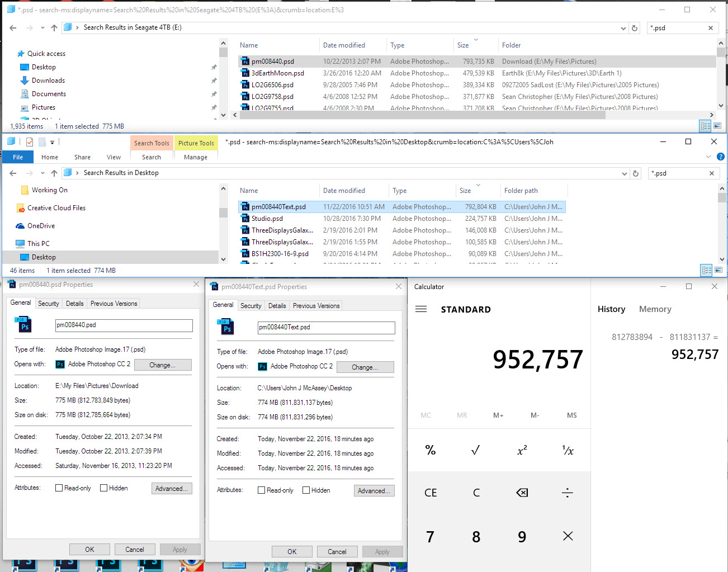Select the Studio.psd file row
The image size is (728, 572).
tap(401, 219)
